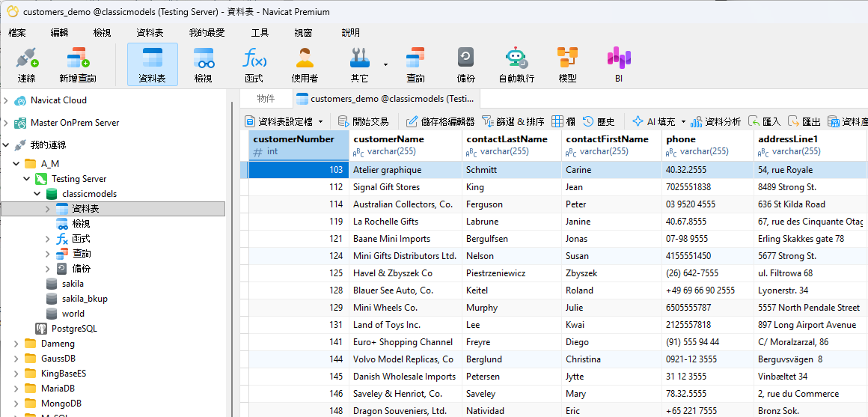This screenshot has width=868, height=417.
Task: Open 資料分析 data analysis
Action: 715,121
